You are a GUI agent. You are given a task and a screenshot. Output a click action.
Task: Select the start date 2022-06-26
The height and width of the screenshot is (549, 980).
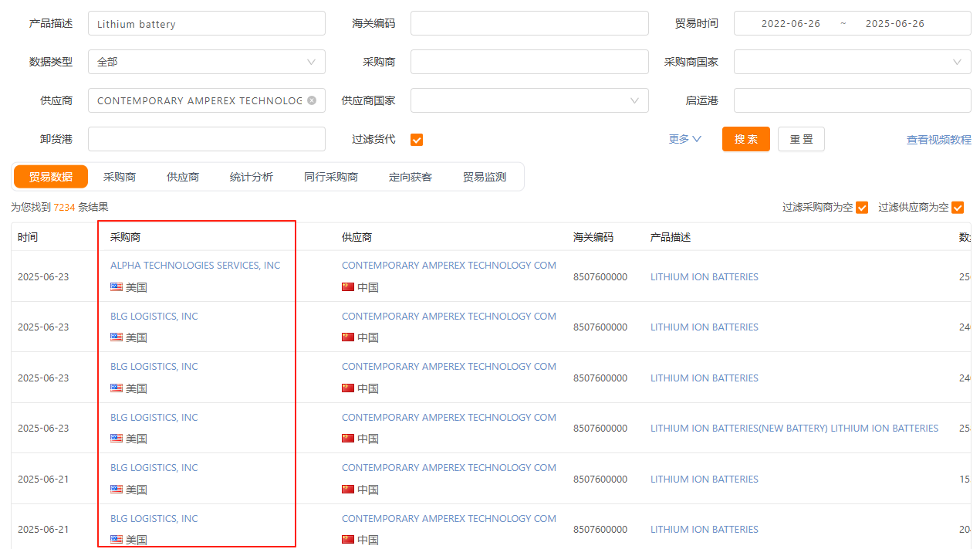pos(791,23)
